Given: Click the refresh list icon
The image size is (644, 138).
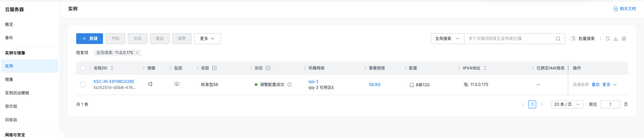Looking at the screenshot, I should (608, 39).
